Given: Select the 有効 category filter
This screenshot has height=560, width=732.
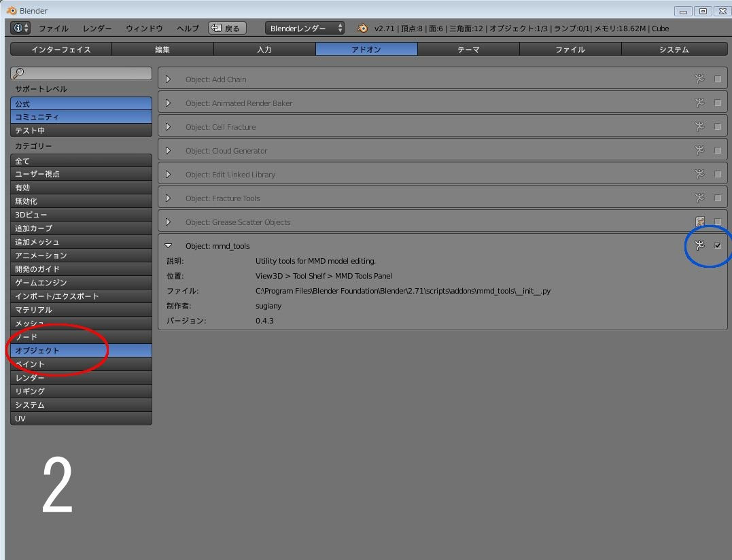Looking at the screenshot, I should (82, 188).
